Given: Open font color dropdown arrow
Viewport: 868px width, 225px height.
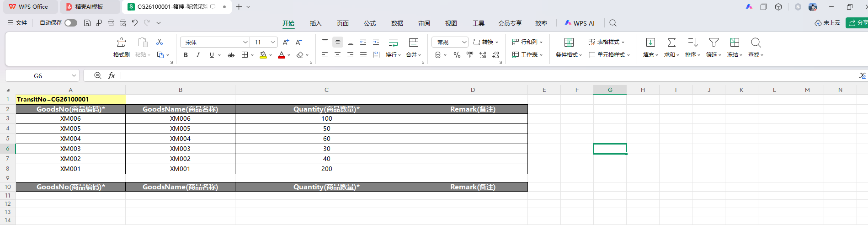Looking at the screenshot, I should 289,55.
